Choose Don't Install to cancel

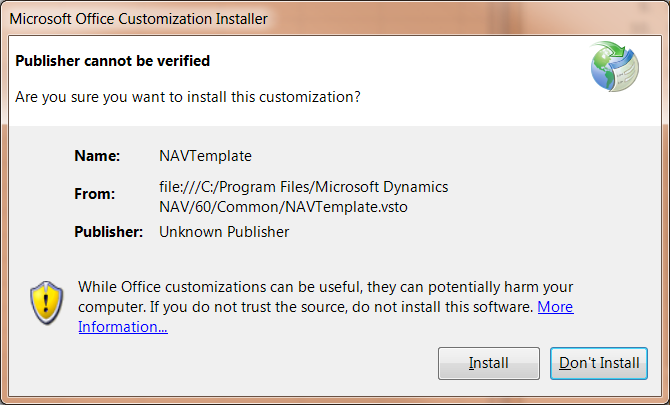599,363
